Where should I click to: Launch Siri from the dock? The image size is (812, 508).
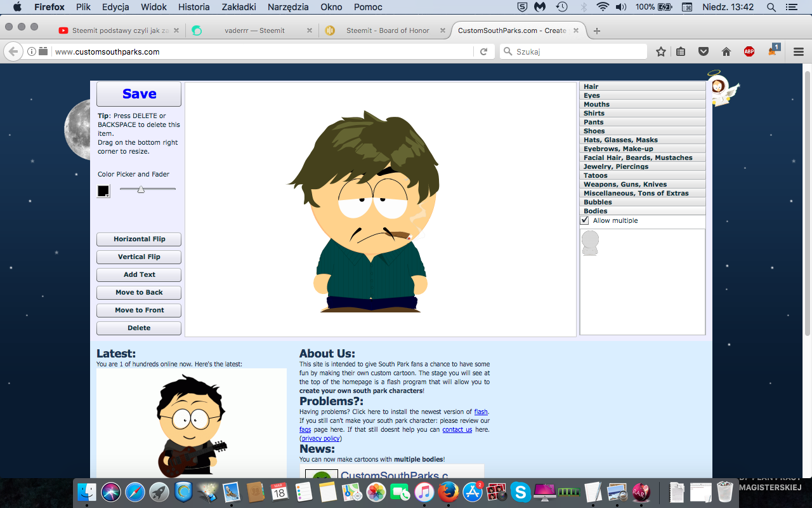pyautogui.click(x=111, y=492)
